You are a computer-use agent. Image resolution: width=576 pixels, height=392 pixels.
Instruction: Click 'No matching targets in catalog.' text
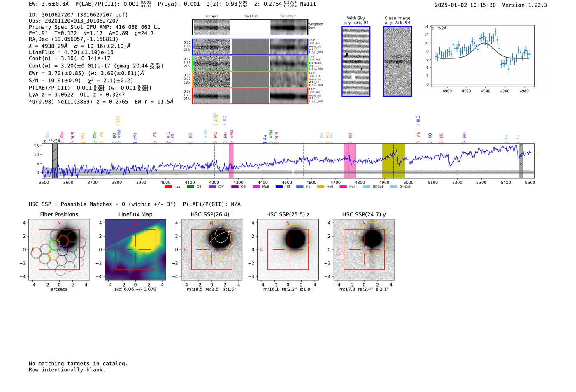(x=78, y=364)
